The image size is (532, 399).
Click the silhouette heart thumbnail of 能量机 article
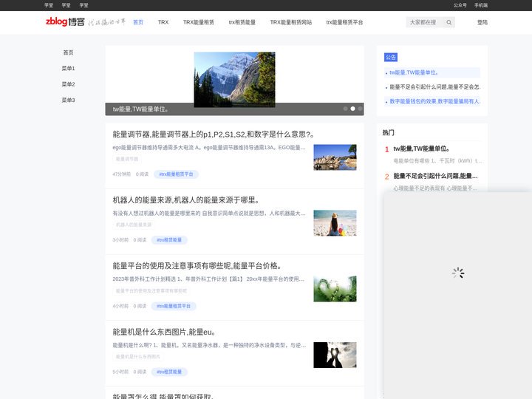pyautogui.click(x=335, y=355)
